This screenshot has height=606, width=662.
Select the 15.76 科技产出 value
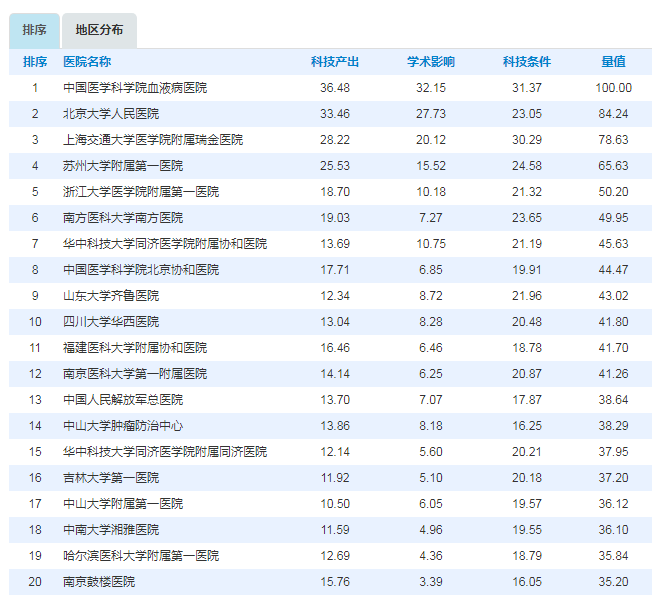pos(335,582)
